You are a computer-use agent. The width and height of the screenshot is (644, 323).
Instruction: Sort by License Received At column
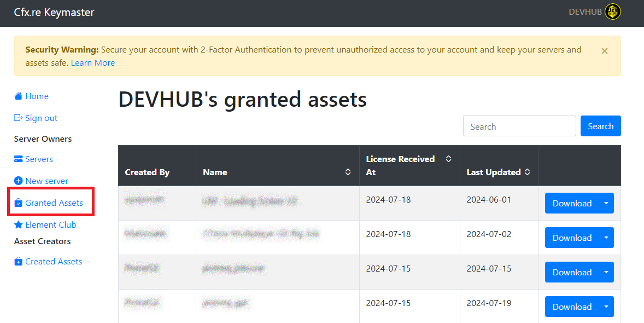click(448, 159)
